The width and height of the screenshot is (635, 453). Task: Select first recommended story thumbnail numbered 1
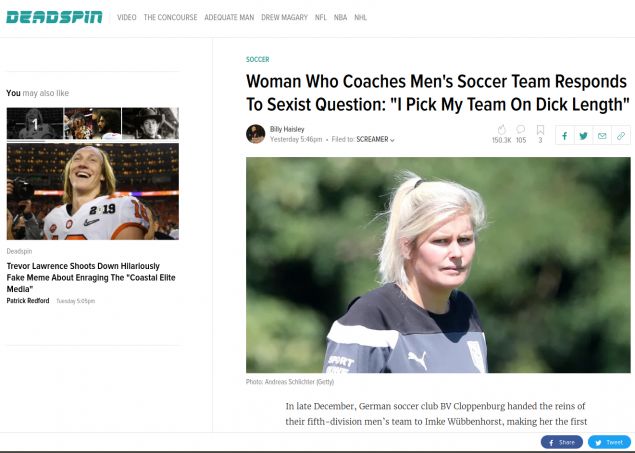(x=34, y=123)
